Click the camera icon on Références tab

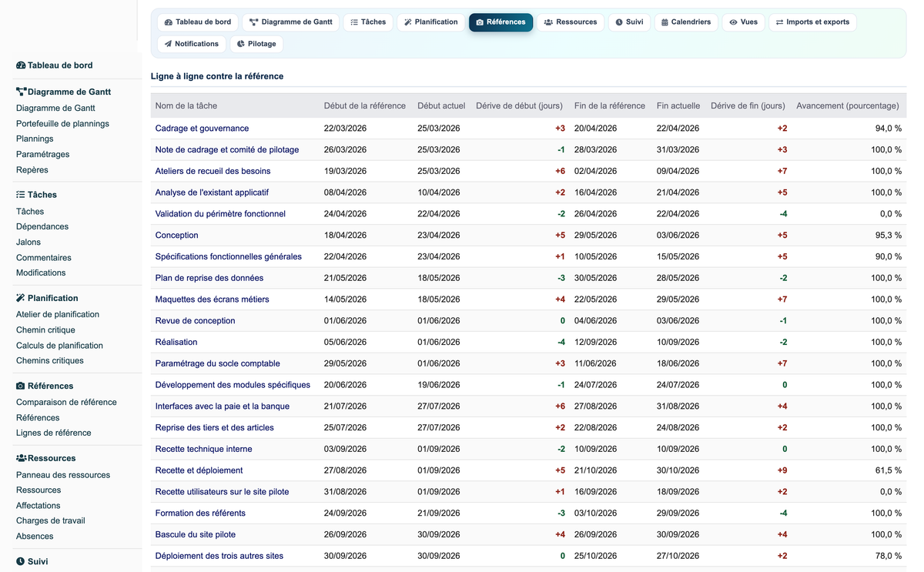(x=480, y=22)
